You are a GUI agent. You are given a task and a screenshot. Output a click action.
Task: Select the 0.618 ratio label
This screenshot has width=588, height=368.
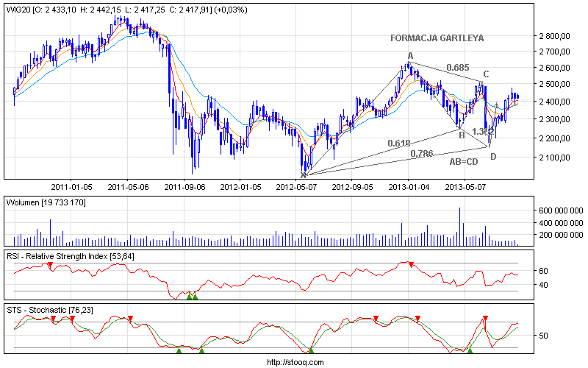pos(399,143)
